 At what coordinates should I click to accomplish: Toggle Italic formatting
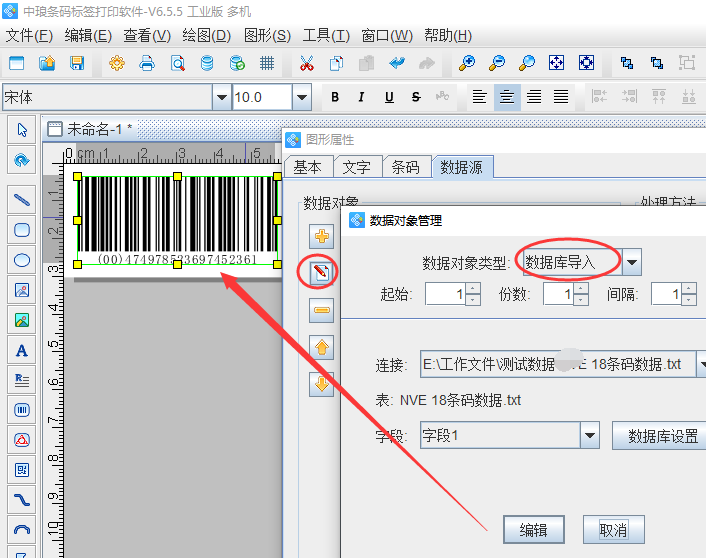pyautogui.click(x=361, y=97)
